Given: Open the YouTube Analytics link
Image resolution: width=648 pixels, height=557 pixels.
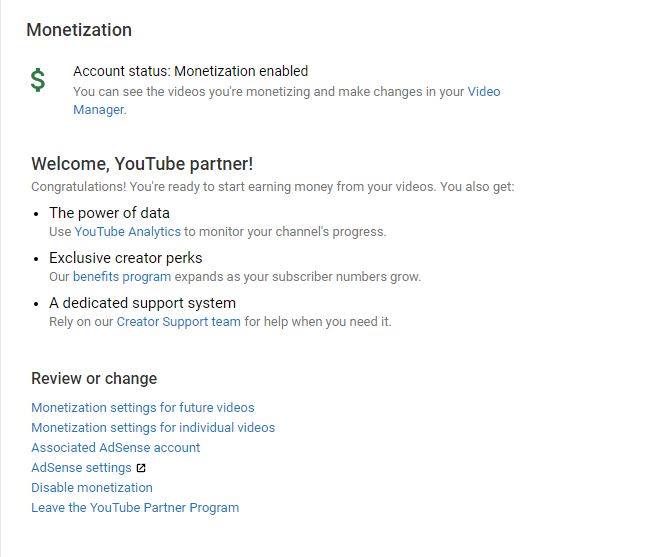Looking at the screenshot, I should click(127, 232).
